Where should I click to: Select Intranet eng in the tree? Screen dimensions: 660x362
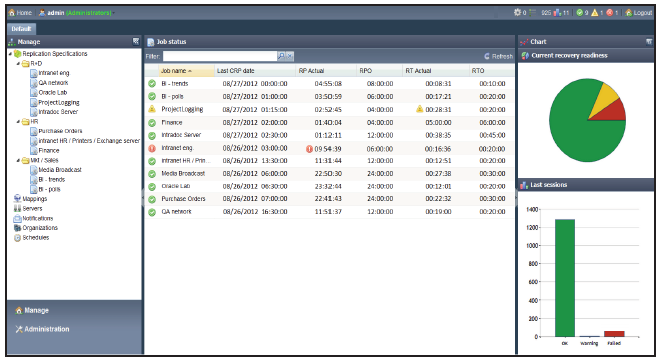click(x=53, y=73)
